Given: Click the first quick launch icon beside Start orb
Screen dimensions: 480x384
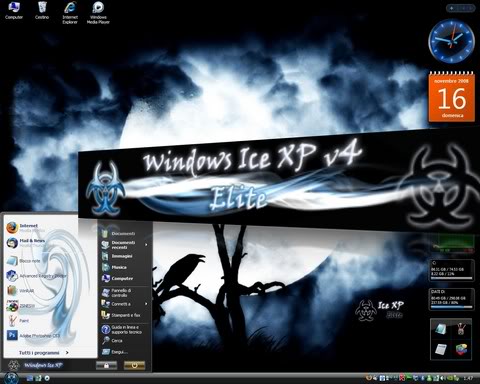Looking at the screenshot, I should 30,378.
